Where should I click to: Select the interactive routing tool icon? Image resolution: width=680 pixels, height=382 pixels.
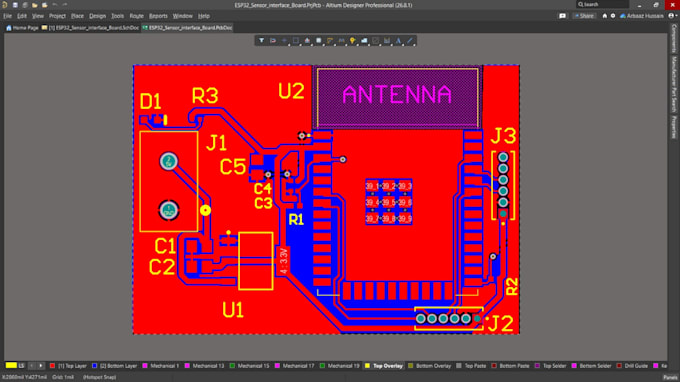point(330,40)
